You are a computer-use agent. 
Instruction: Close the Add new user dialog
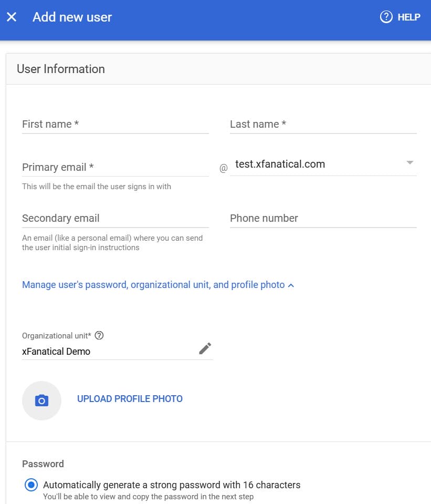[12, 17]
